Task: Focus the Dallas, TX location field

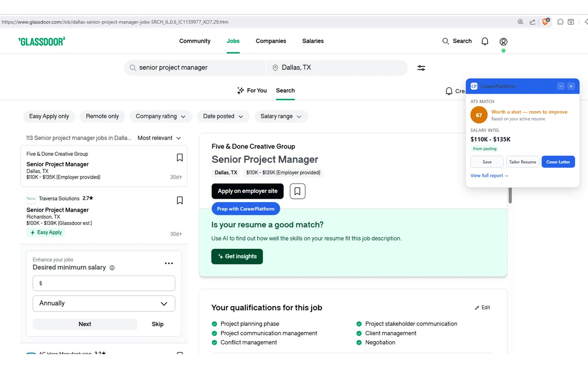Action: pos(337,68)
